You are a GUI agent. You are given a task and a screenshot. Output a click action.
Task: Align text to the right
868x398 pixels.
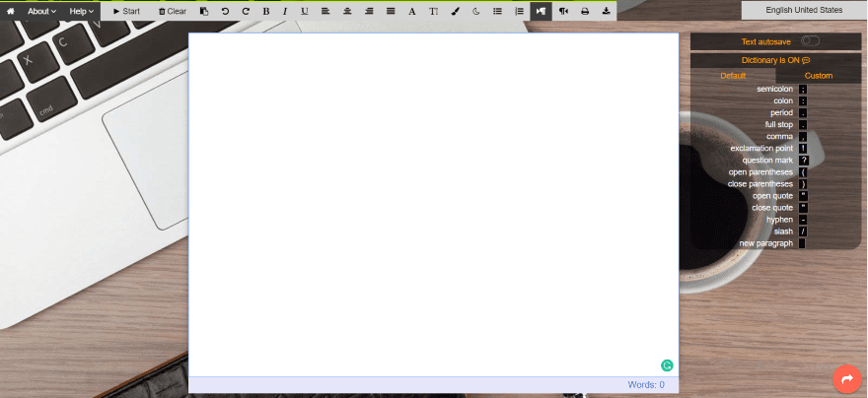[x=369, y=11]
